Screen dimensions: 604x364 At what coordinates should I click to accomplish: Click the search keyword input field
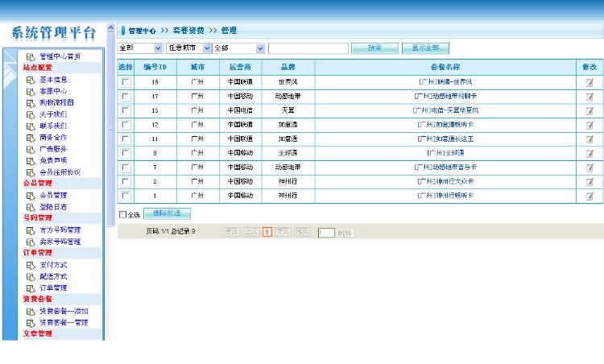click(x=308, y=48)
